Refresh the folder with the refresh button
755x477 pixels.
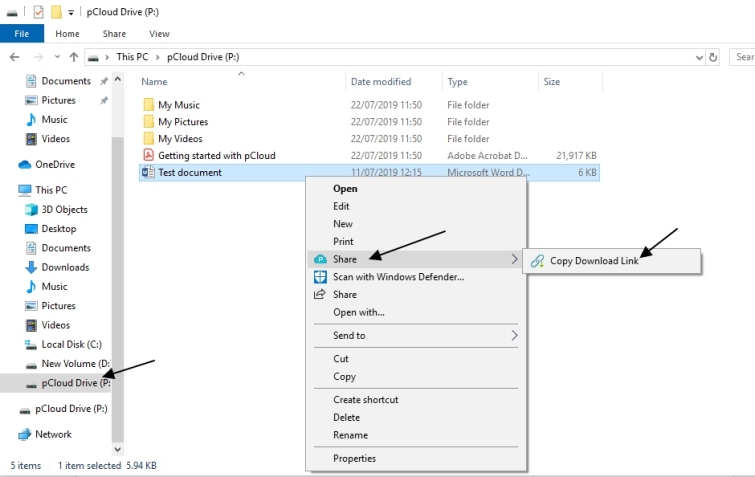pyautogui.click(x=713, y=57)
